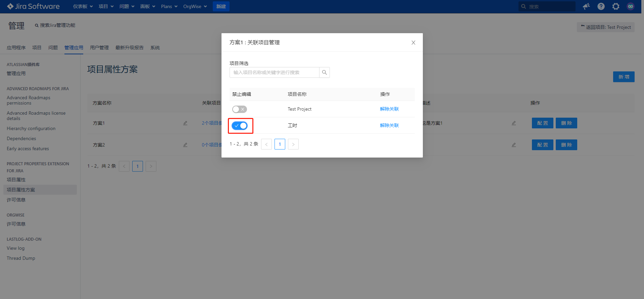The width and height of the screenshot is (644, 299).
Task: Select page 1 in dialog pagination
Action: [x=280, y=144]
